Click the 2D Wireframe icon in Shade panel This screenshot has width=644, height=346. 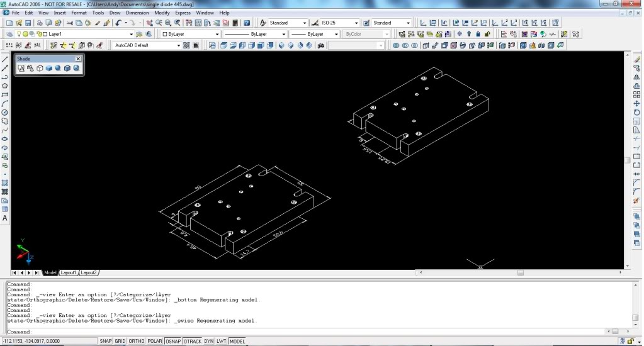point(21,68)
